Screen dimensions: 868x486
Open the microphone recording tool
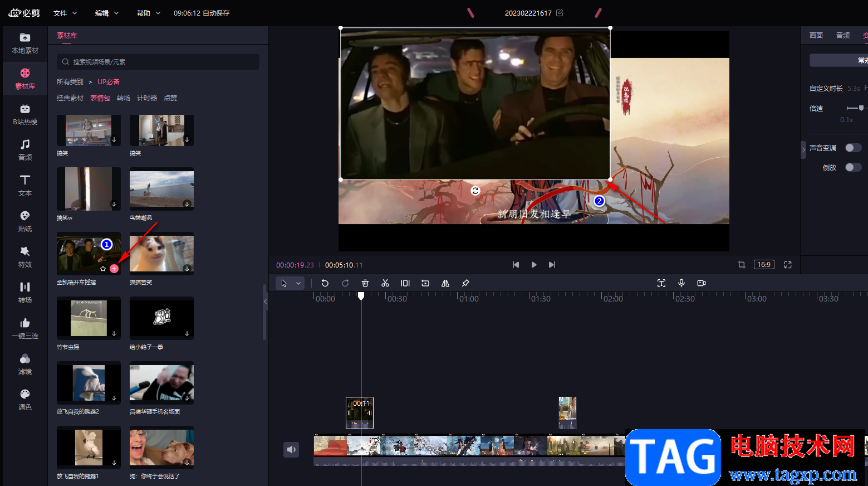[681, 283]
